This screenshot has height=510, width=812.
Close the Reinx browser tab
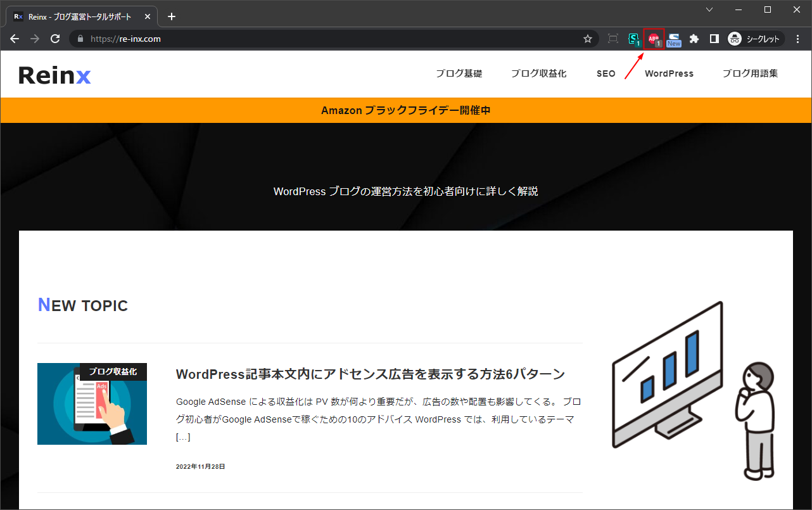[146, 16]
